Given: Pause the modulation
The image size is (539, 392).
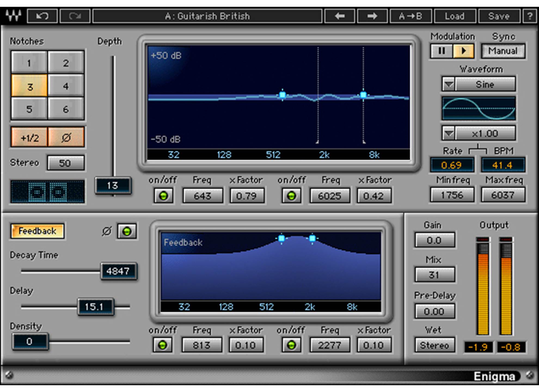Looking at the screenshot, I should pos(441,51).
